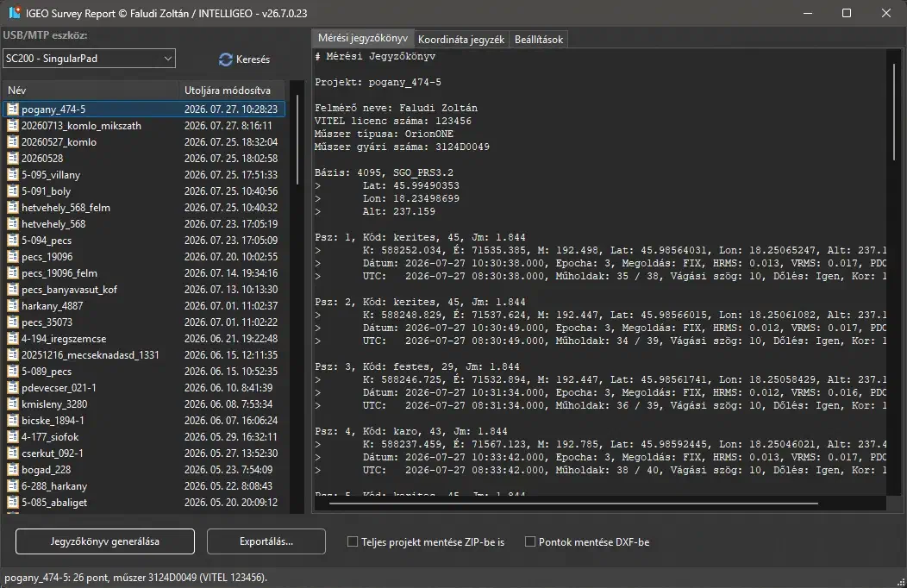This screenshot has width=907, height=588.
Task: Select the hetvehely_568 project row
Action: [144, 224]
